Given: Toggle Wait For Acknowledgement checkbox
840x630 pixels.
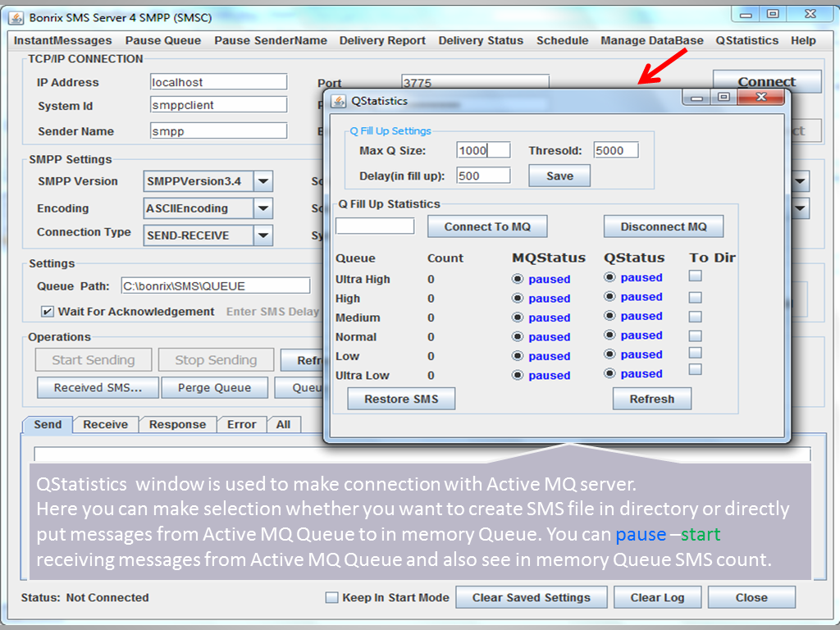Looking at the screenshot, I should tap(48, 311).
